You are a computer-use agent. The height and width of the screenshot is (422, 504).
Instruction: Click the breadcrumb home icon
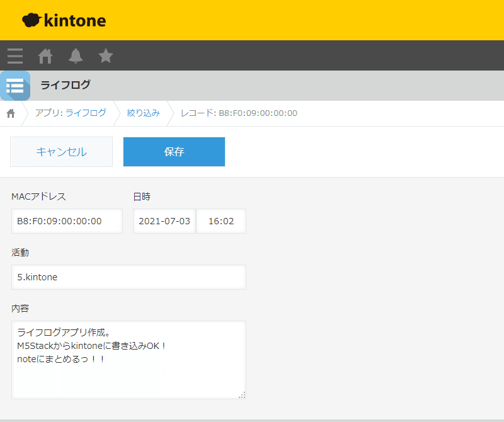pos(11,113)
